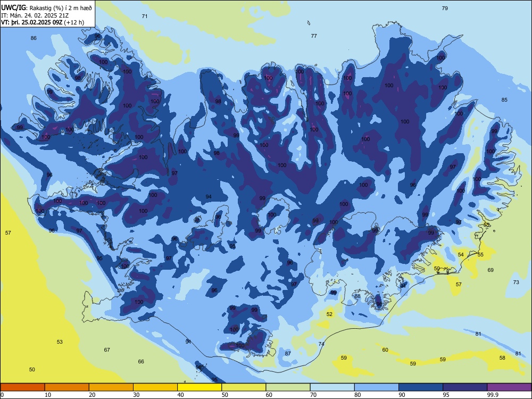This screenshot has width=532, height=399.
Task: Choose the medium blue 90–95 legend swatch
Action: pyautogui.click(x=421, y=387)
